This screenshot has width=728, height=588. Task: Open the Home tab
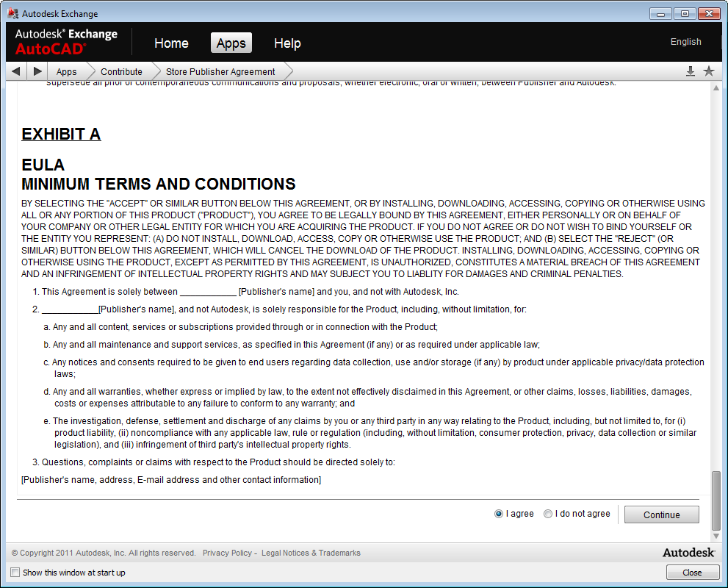[x=171, y=43]
